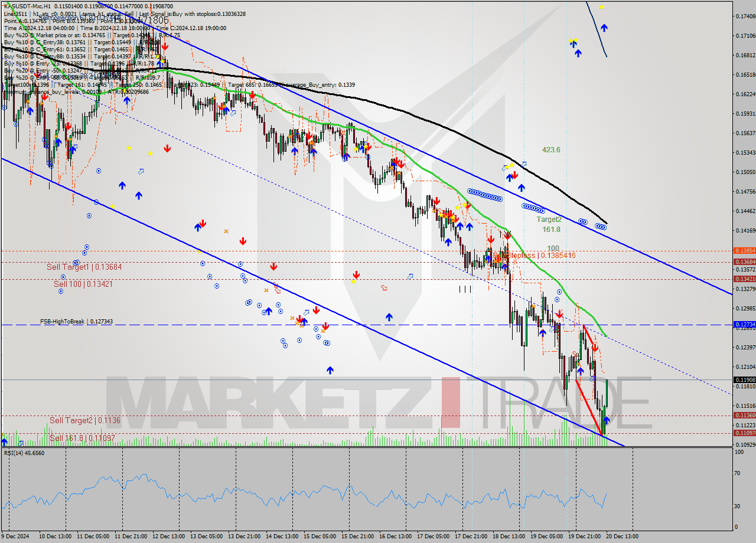Click the 0.14462 price axis value
This screenshot has width=756, height=543.
coord(745,211)
